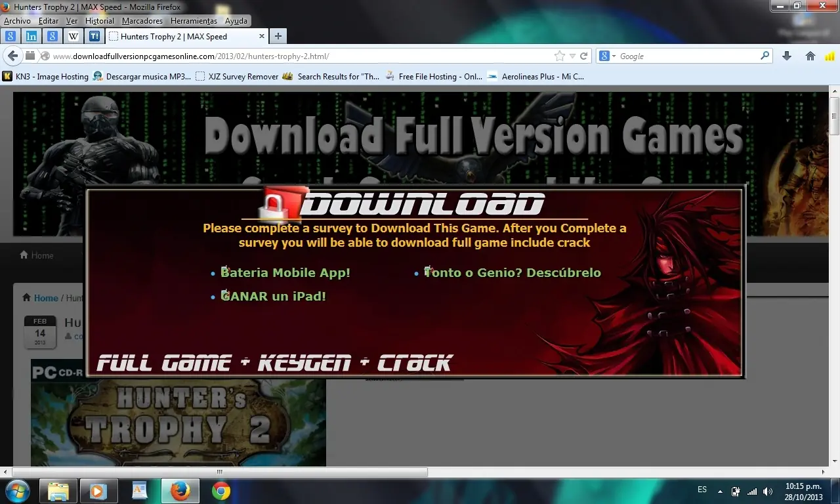Close the Hunters Trophy 2 tab
Screen dimensions: 840x504
[262, 37]
